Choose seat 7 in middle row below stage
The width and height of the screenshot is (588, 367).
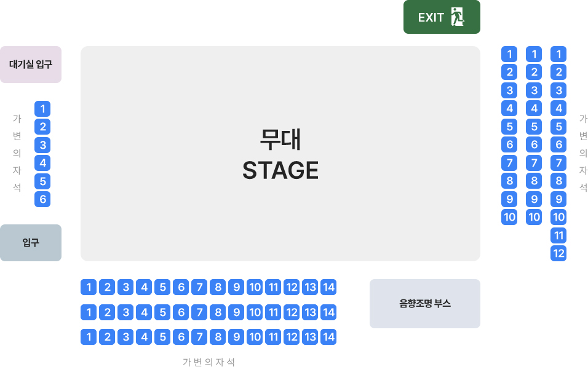(199, 313)
